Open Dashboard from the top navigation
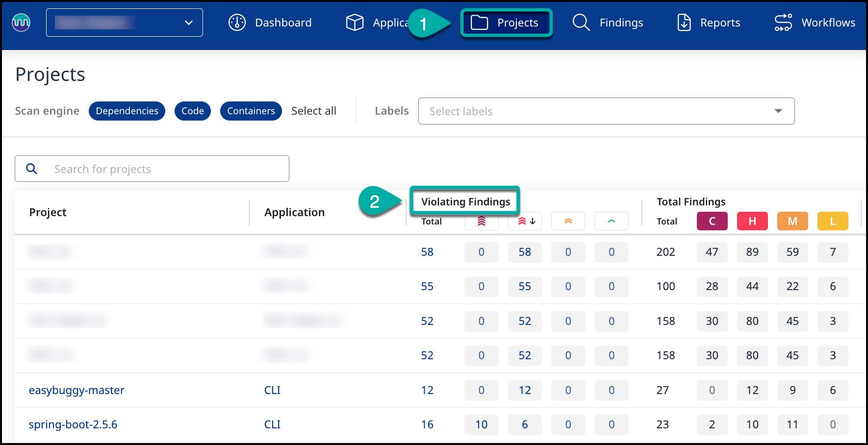Screen dimensions: 868x445 pyautogui.click(x=270, y=23)
